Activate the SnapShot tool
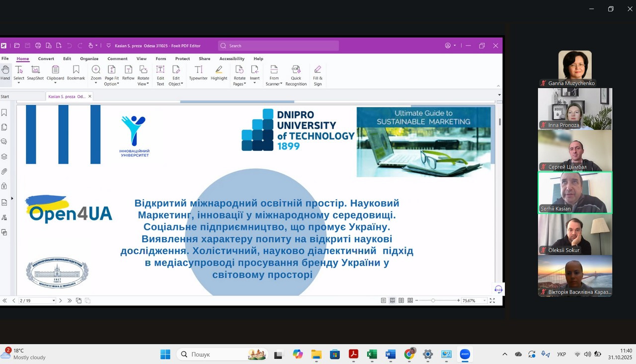Viewport: 636px width, 364px height. tap(35, 73)
